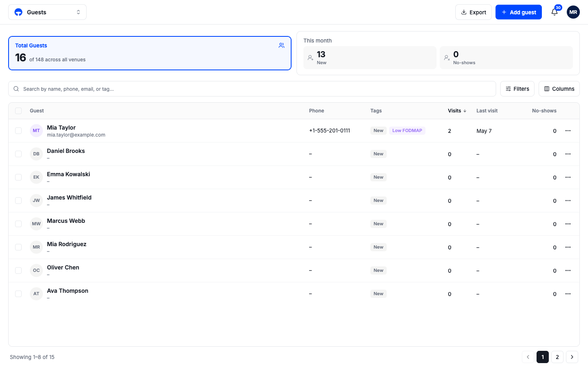Open more actions for Oliver Chen
Screen dimensions: 588x368
click(x=568, y=271)
